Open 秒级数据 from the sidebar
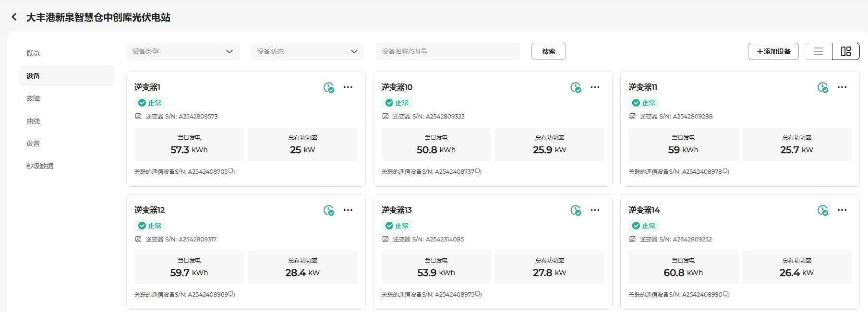Screen dimensions: 868x312 40,166
